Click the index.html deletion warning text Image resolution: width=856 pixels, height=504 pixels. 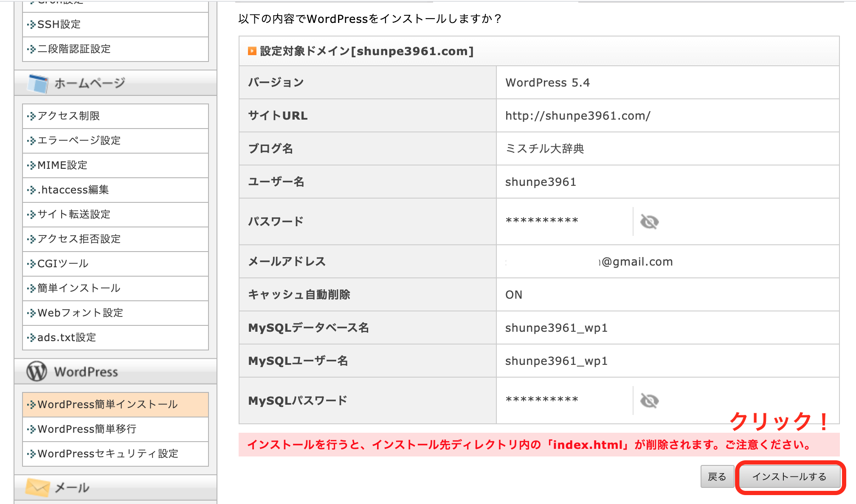coord(529,445)
